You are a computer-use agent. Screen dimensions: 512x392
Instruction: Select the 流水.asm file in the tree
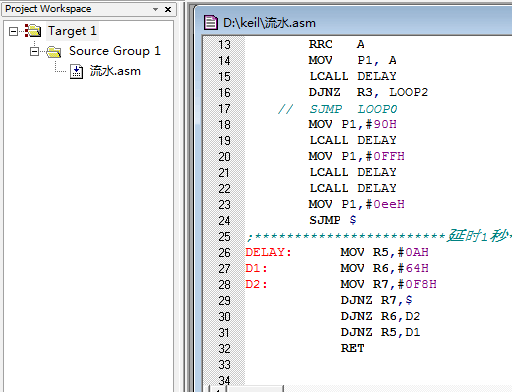115,71
